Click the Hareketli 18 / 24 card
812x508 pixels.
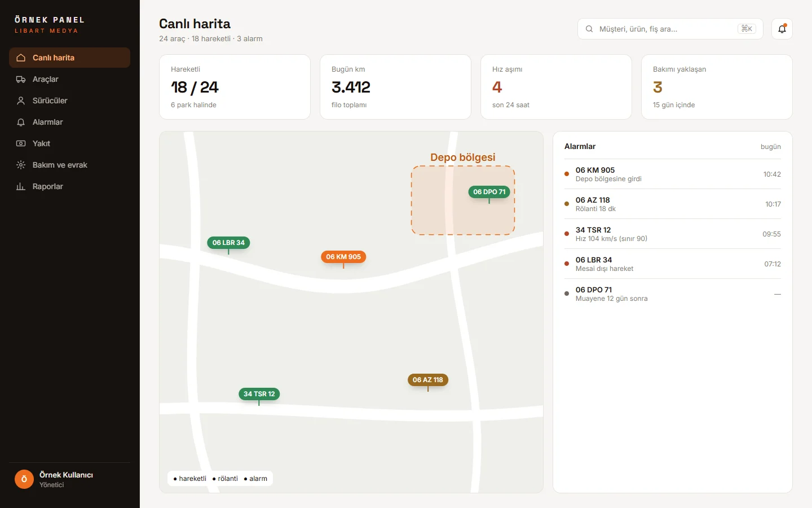[x=235, y=87]
